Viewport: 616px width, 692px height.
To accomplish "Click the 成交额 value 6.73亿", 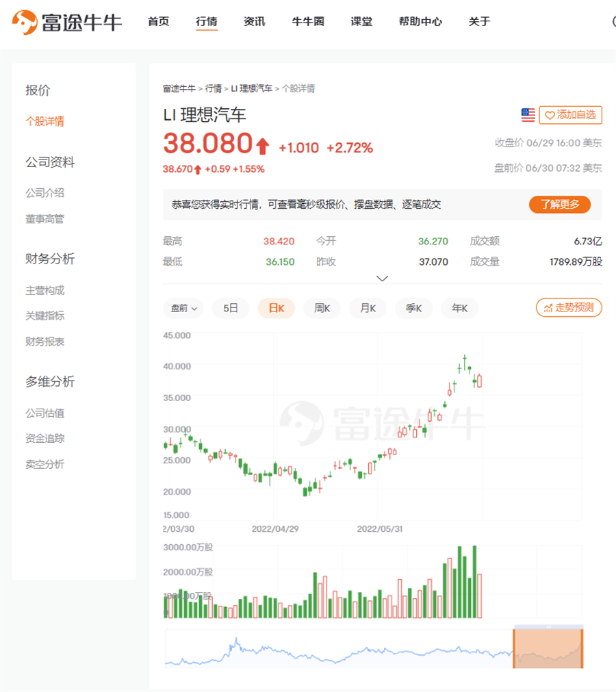I will coord(588,242).
